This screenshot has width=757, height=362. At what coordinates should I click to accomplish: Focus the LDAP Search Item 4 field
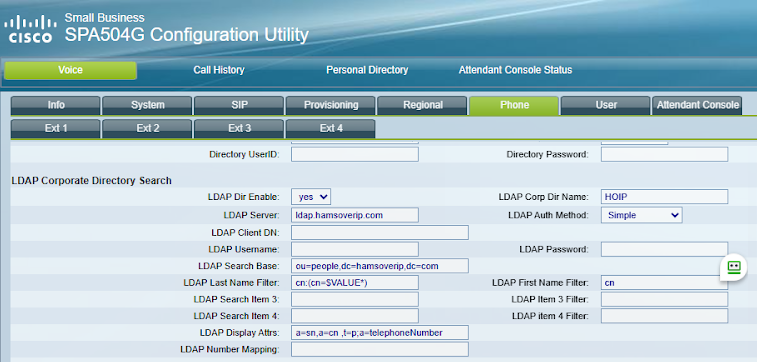pos(355,316)
